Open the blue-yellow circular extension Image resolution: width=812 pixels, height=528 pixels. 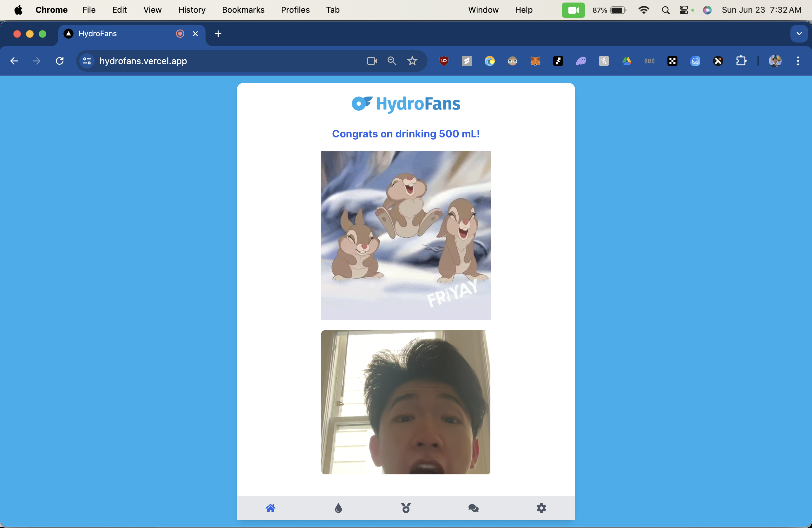[490, 61]
